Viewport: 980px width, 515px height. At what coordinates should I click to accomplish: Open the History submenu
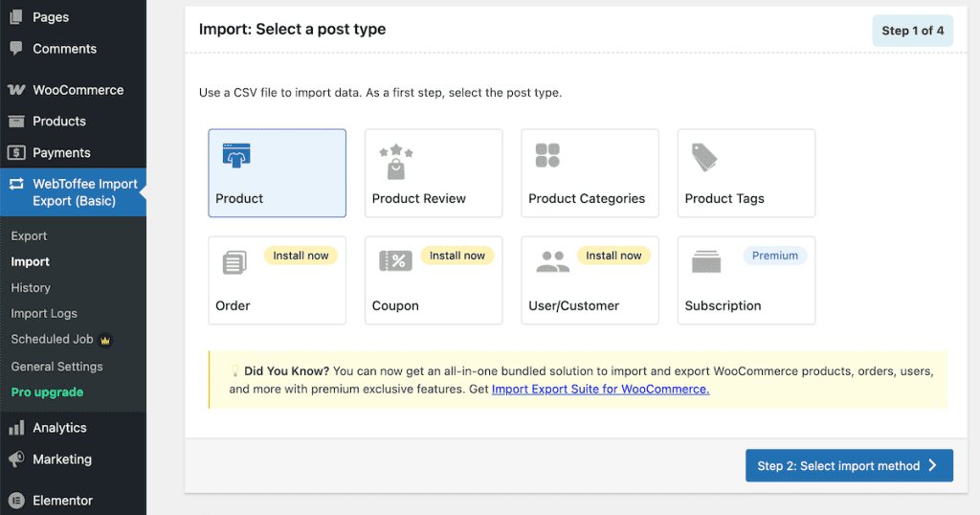tap(31, 287)
